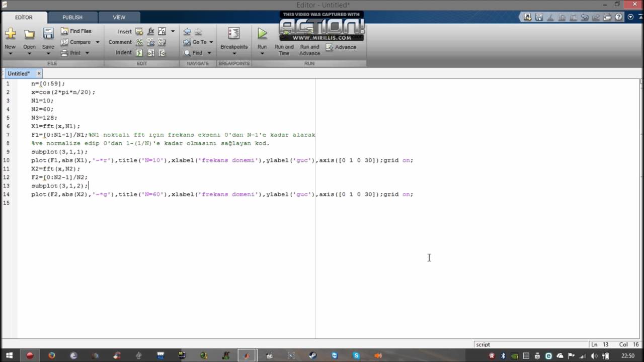644x362 pixels.
Task: Click the code line 'N3=128;'
Action: (x=44, y=118)
